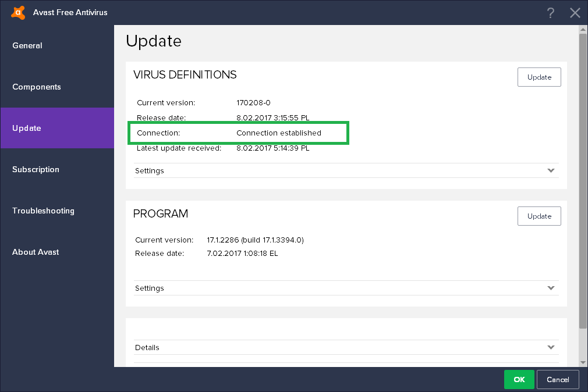
Task: Click the Update page title
Action: click(153, 41)
